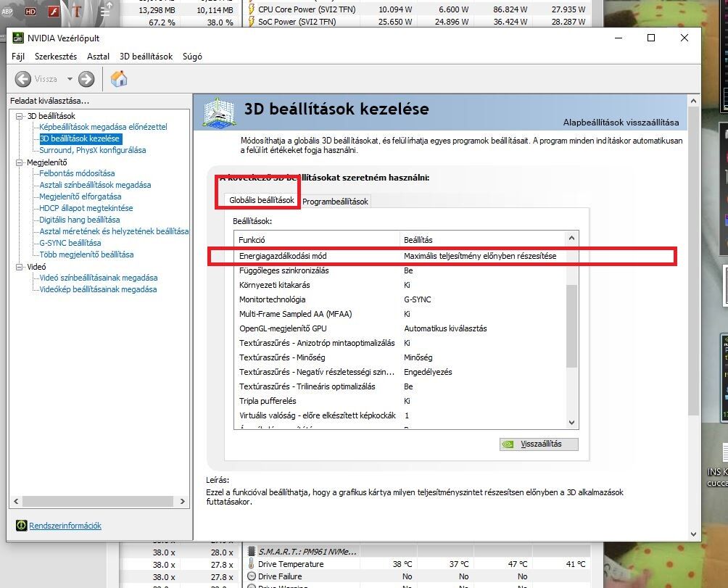
Task: Click Drive Temperature thermometer icon in HWiNFO
Action: pos(251,564)
